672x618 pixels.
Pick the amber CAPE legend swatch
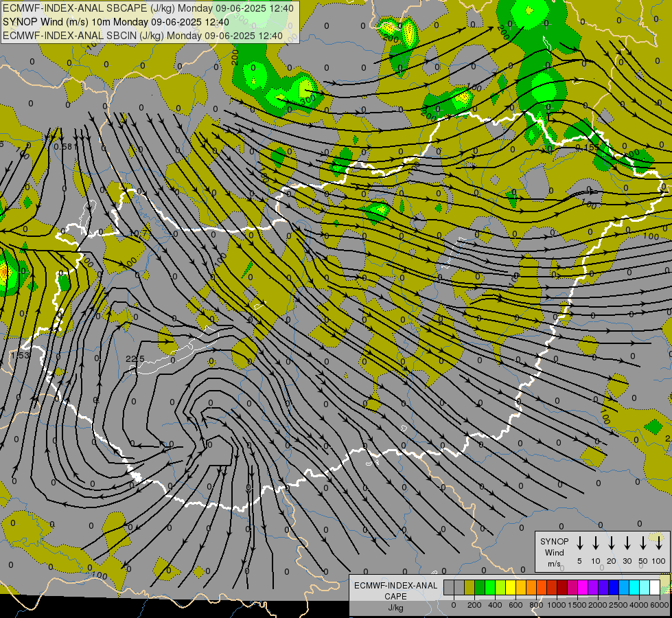[x=521, y=587]
